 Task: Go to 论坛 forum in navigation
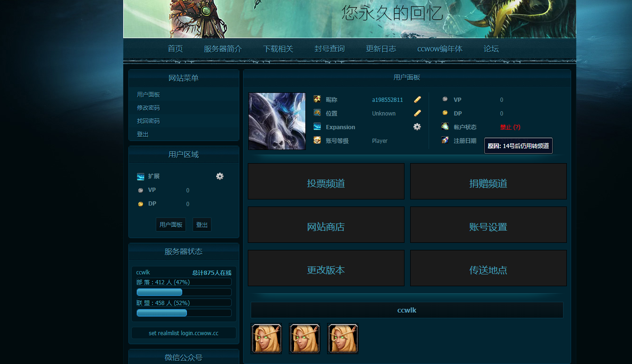491,49
